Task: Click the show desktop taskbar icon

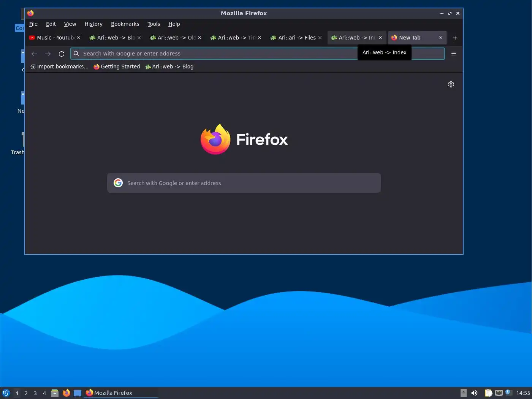Action: [78, 393]
